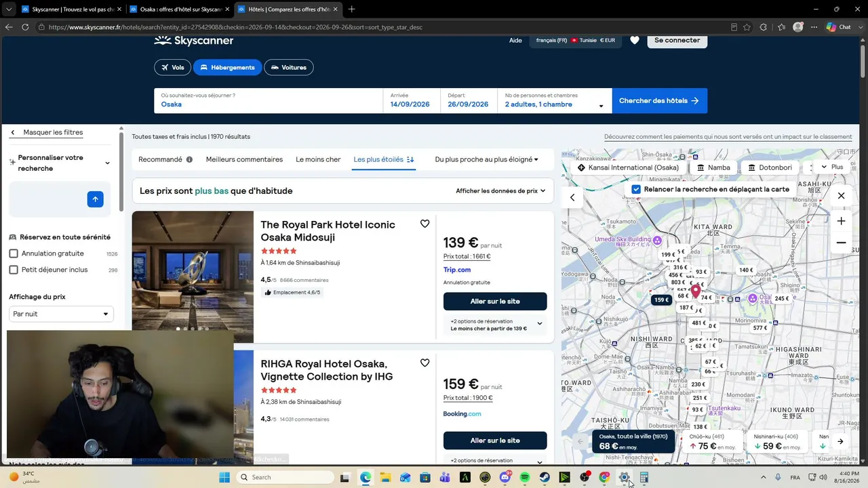868x488 pixels.
Task: Open a new browser tab
Action: (351, 9)
